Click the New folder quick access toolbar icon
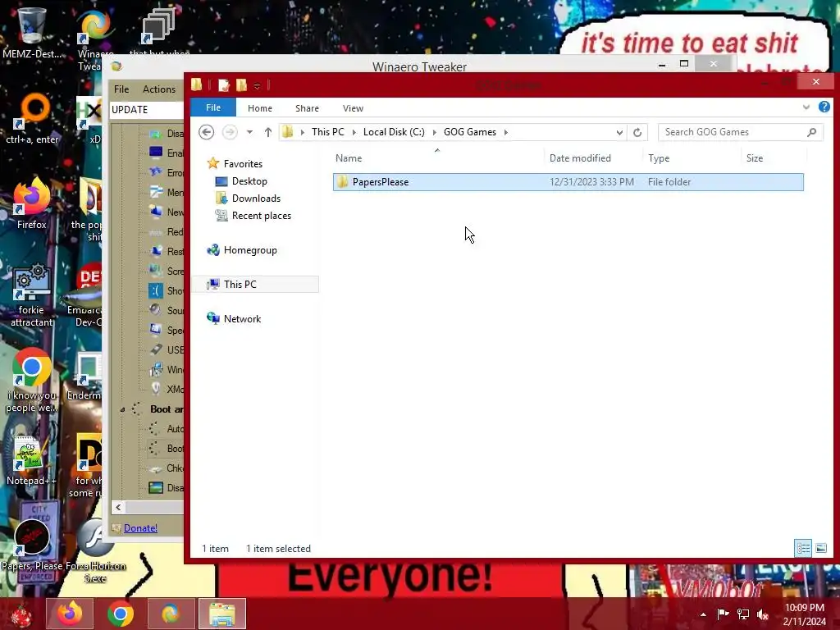This screenshot has width=840, height=630. [x=242, y=85]
